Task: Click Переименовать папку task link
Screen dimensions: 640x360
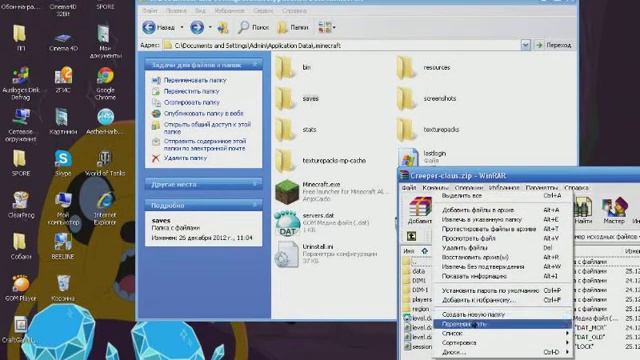Action: (195, 80)
